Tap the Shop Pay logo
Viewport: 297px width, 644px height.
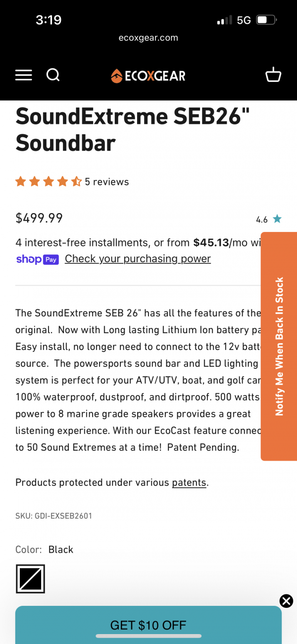pos(37,259)
